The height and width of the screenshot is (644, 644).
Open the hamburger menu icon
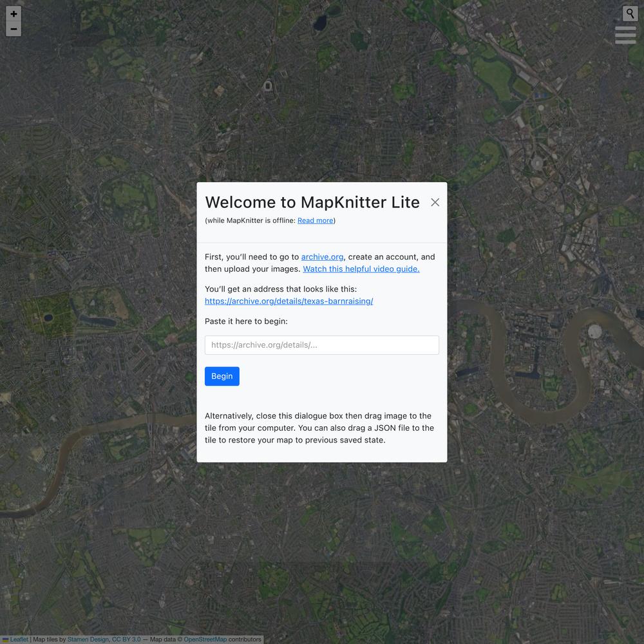pos(625,35)
